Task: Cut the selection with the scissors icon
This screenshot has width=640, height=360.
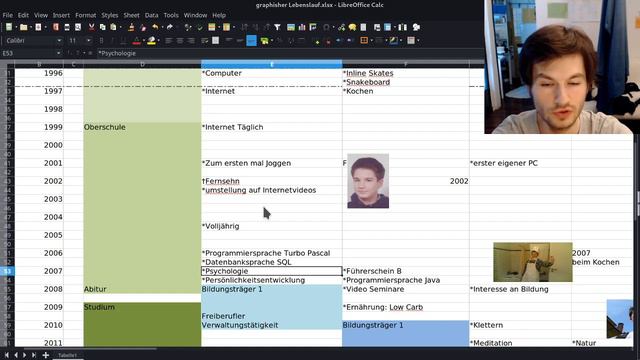Action: click(92, 27)
